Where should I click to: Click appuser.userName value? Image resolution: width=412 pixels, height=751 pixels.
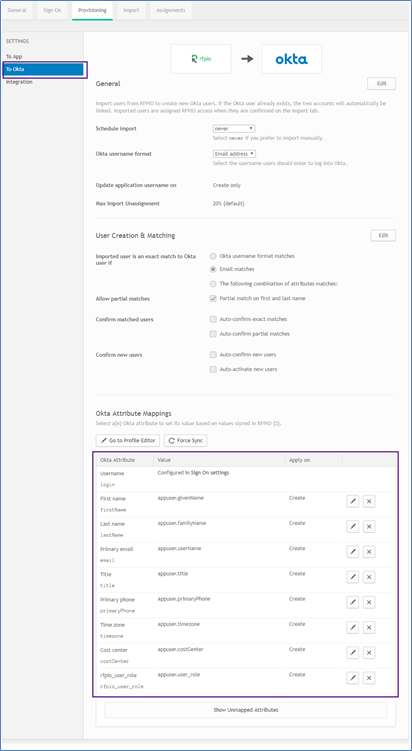click(179, 548)
